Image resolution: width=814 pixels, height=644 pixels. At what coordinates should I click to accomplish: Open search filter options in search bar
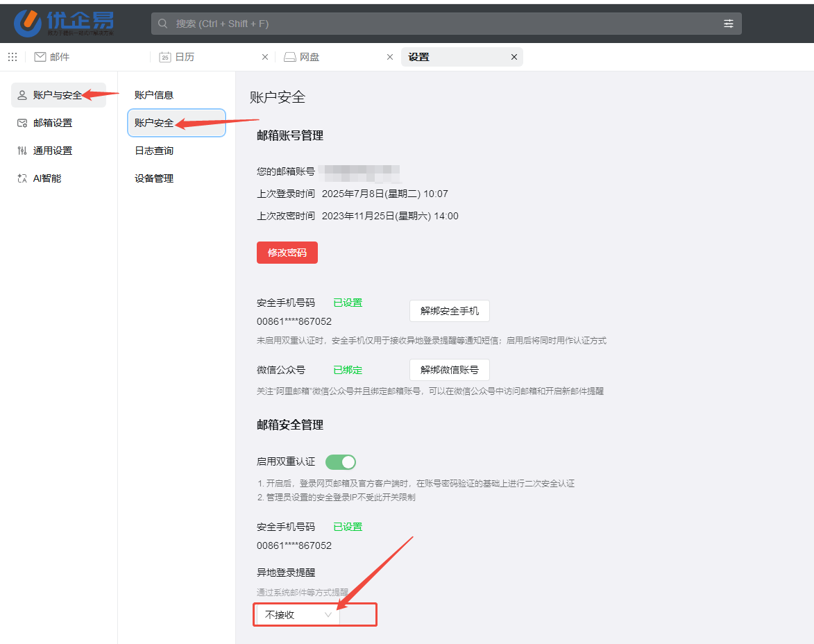coord(728,23)
